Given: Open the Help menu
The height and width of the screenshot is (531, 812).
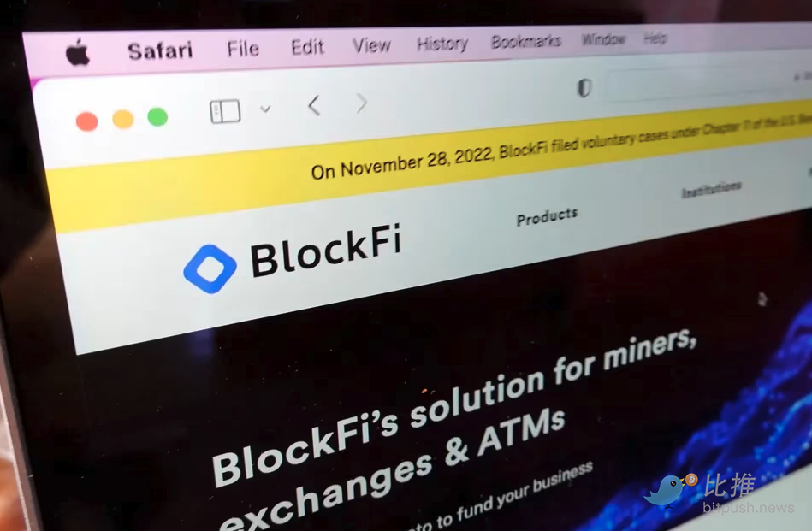Looking at the screenshot, I should tap(655, 38).
